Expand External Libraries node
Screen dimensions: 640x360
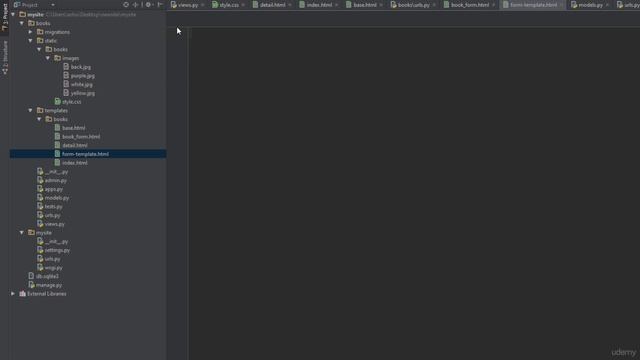click(13, 294)
